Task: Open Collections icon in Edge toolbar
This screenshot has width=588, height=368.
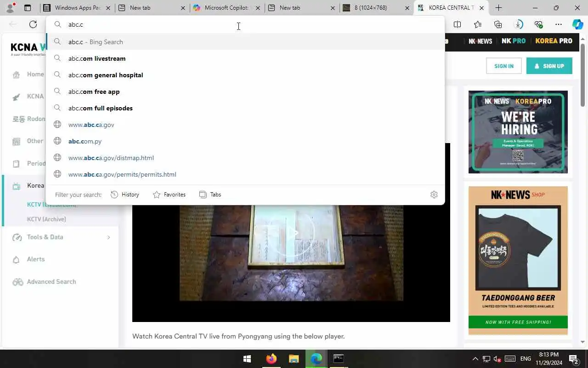Action: pos(498,24)
